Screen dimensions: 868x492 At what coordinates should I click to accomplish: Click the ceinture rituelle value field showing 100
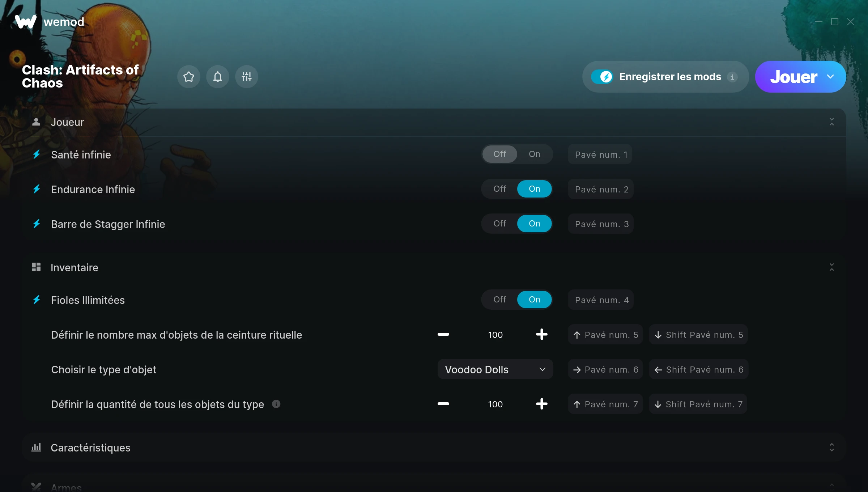[495, 335]
